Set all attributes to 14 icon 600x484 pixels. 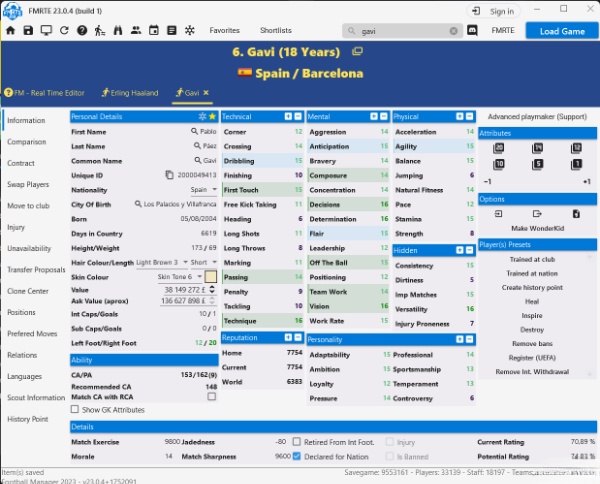click(x=537, y=148)
